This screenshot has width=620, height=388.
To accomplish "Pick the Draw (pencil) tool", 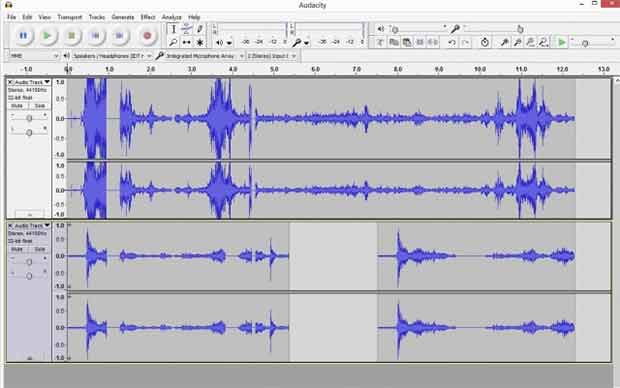I will 200,29.
